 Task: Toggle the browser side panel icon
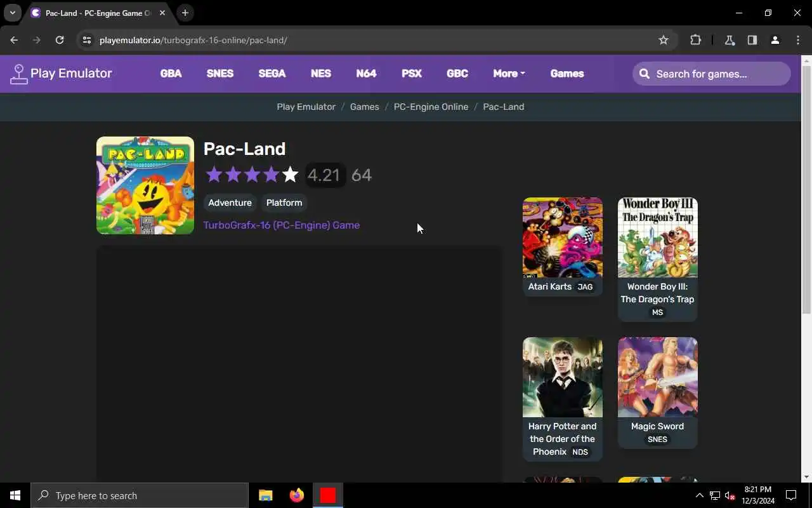(x=752, y=40)
